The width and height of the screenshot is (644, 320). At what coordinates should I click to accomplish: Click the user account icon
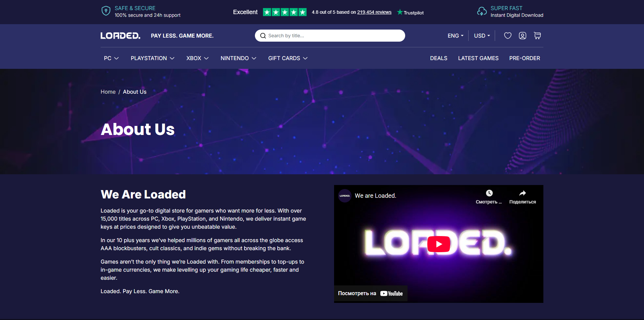pyautogui.click(x=522, y=36)
